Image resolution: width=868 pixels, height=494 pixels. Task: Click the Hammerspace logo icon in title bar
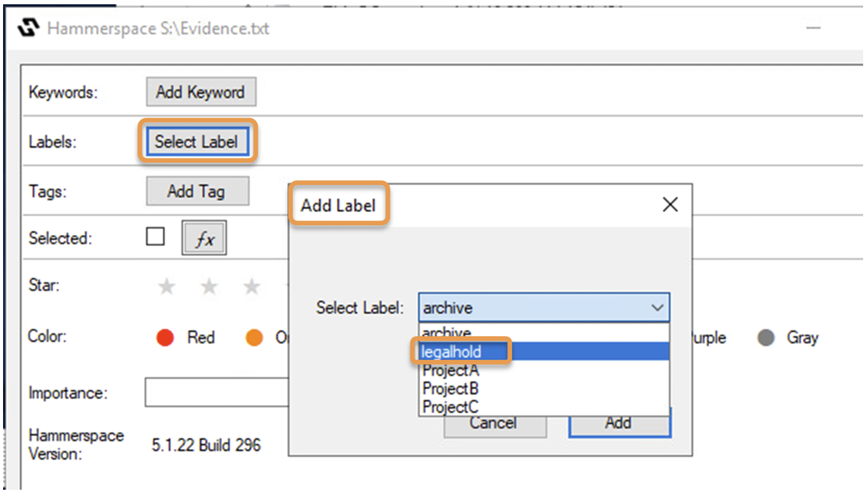click(29, 28)
